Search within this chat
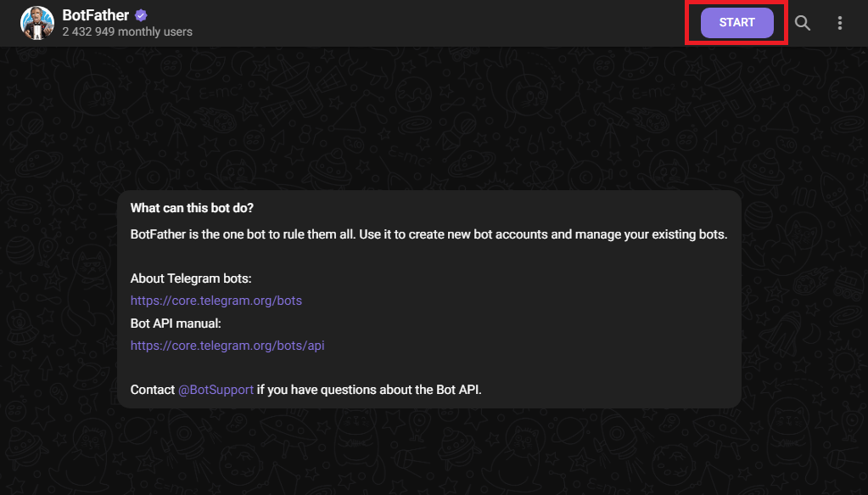Image resolution: width=868 pixels, height=495 pixels. pos(802,23)
